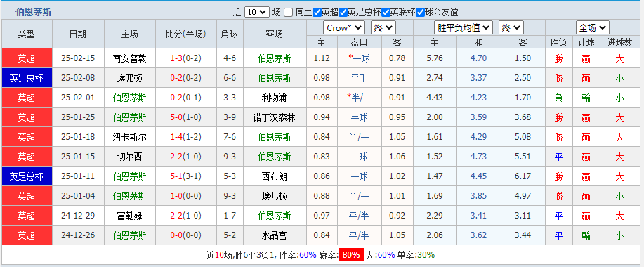Open home team 切尔西
Screen dimensions: 644x267
coord(129,157)
